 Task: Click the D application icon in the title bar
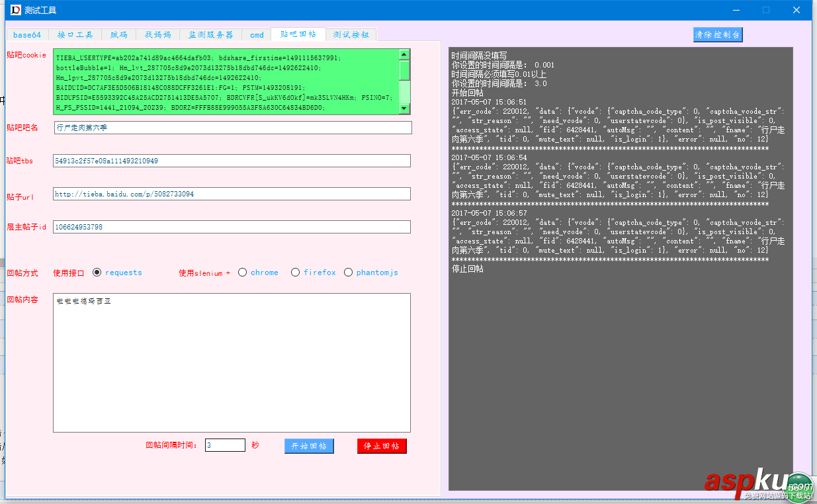point(15,10)
